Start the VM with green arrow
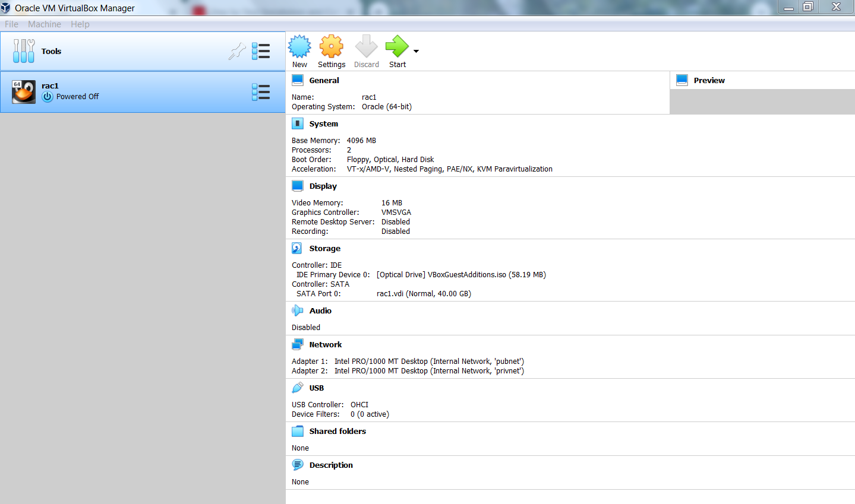This screenshot has width=855, height=504. (397, 47)
